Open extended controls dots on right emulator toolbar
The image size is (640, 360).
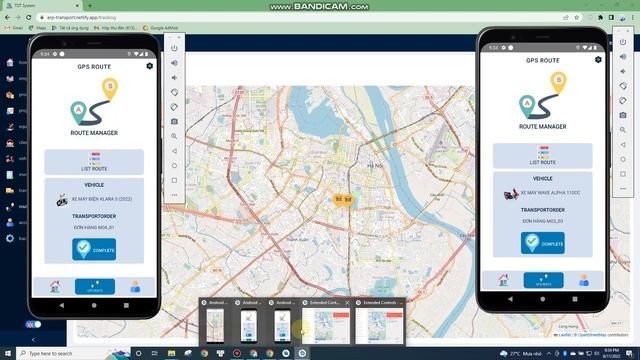[623, 189]
